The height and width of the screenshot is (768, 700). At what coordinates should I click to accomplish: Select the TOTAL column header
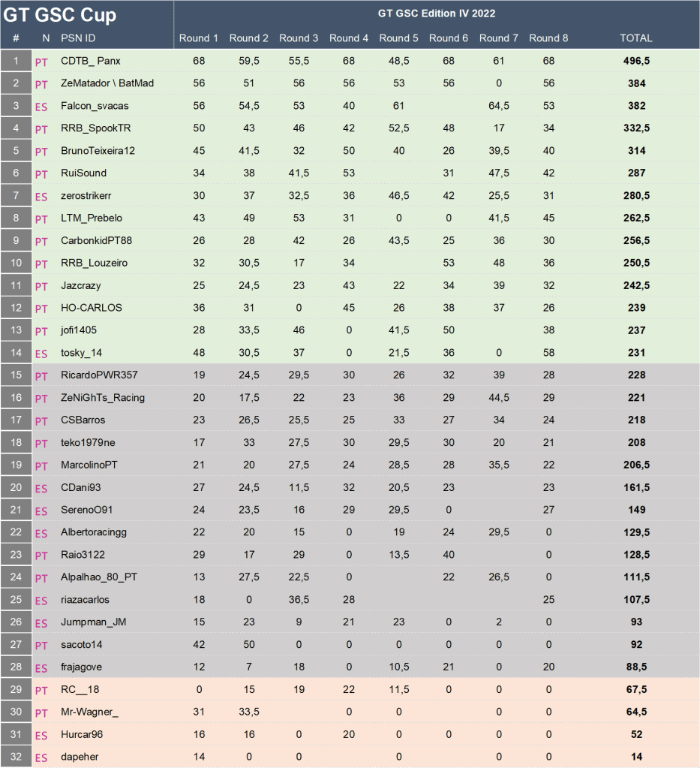coord(635,38)
